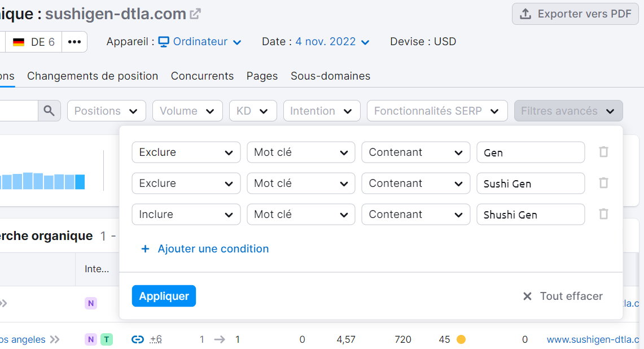The image size is (644, 349).
Task: Open Contenant dropdown in the 'Shushi Gen' row
Action: tap(415, 214)
